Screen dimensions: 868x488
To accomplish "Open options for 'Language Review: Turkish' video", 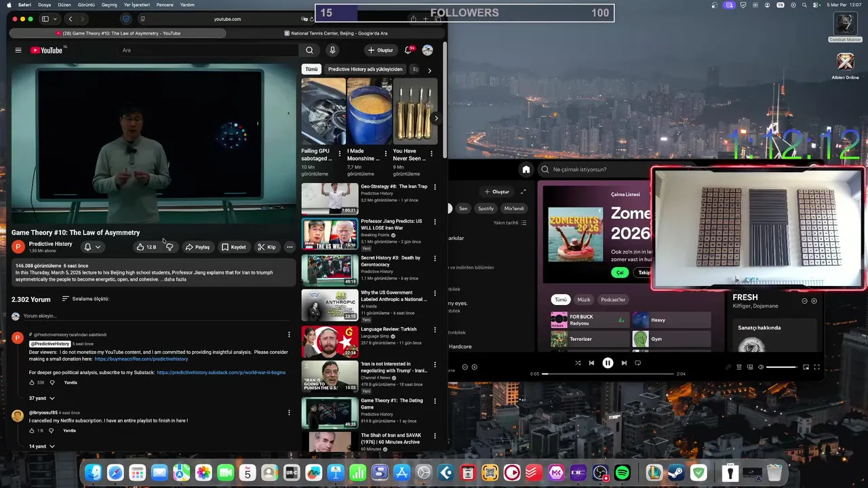I will pyautogui.click(x=435, y=329).
